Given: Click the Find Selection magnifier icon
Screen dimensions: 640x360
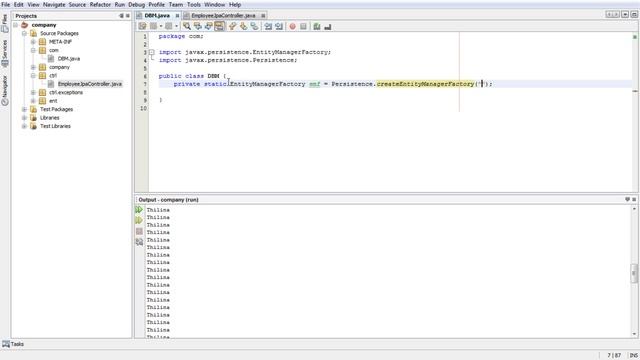Looking at the screenshot, I should 187,27.
